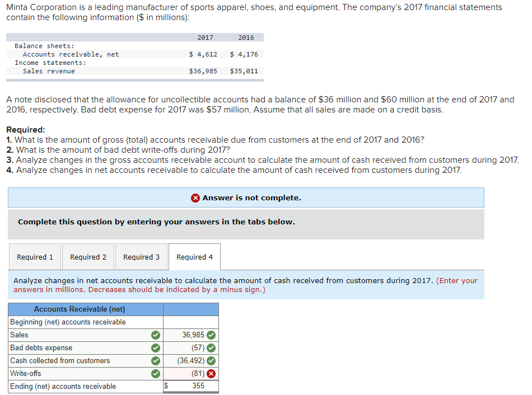Click the green check next to Cash collected from customers label
The image size is (532, 395).
pyautogui.click(x=155, y=361)
